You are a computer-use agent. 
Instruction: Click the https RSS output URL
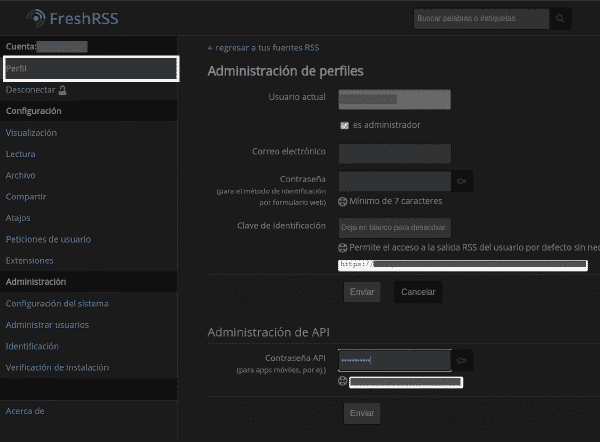tap(463, 265)
